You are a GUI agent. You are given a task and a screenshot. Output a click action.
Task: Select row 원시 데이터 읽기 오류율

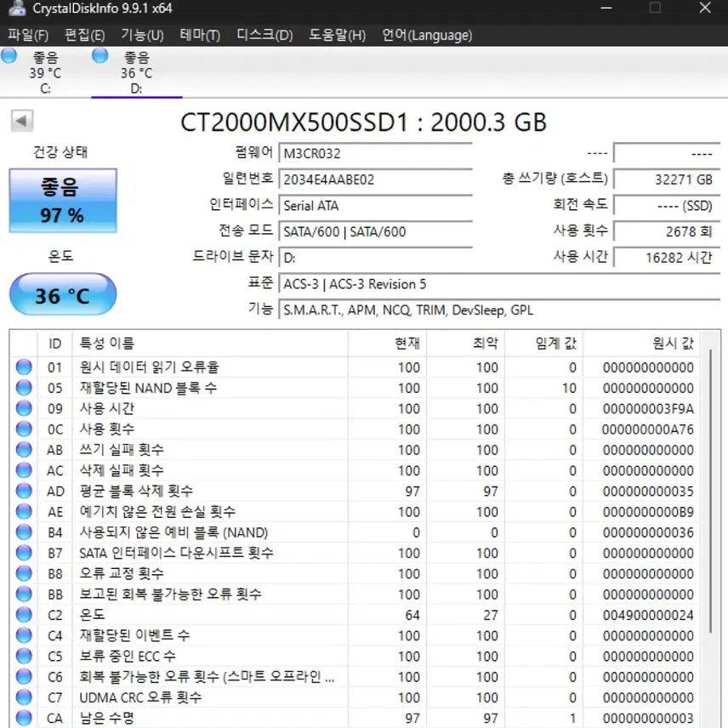355,367
